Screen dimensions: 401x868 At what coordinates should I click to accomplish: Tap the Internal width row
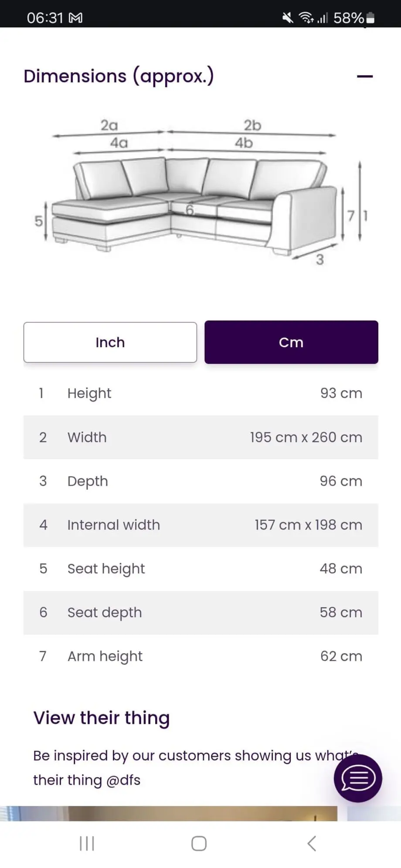point(201,525)
